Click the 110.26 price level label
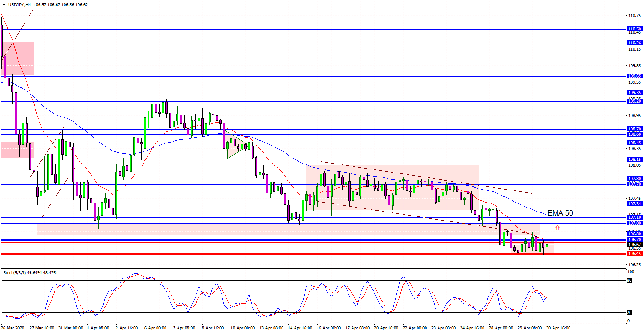The width and height of the screenshot is (644, 333). 635,43
